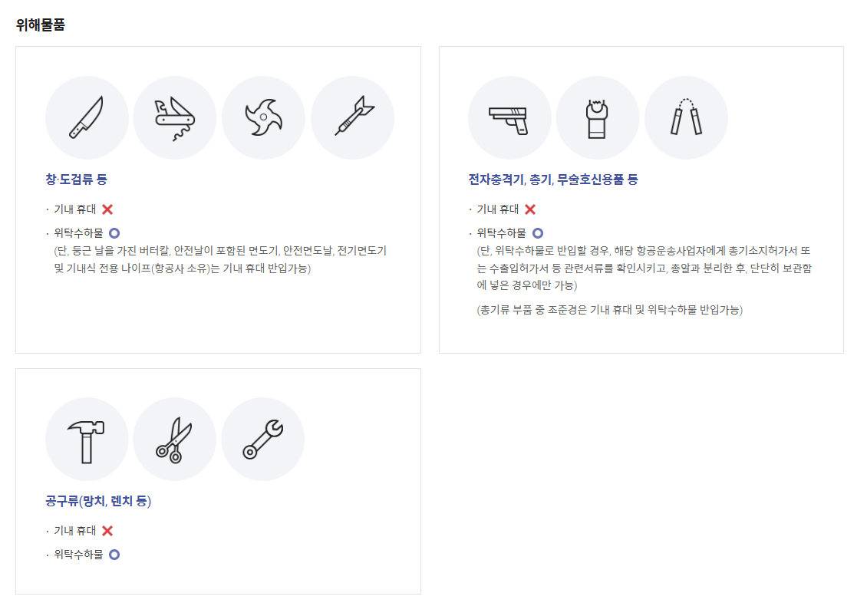The image size is (867, 616).
Task: Click the scissors icon
Action: 175,438
